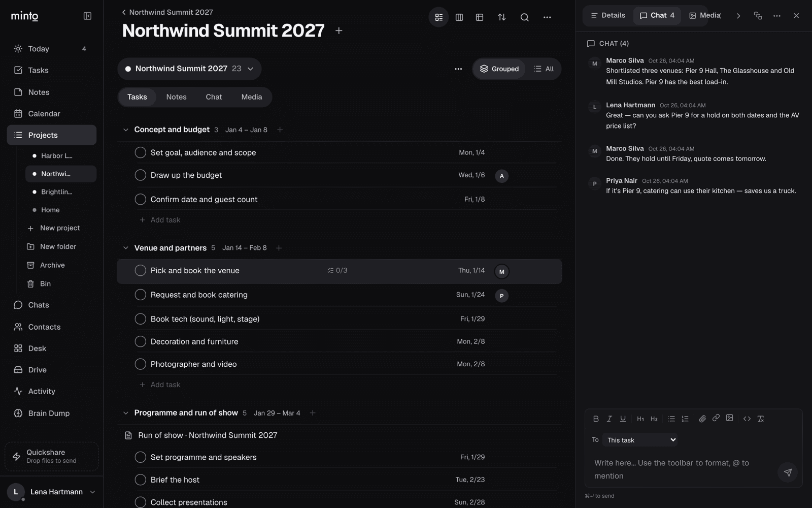Screen dimensions: 812x508
Task: Insert a link in chat editor
Action: click(716, 418)
